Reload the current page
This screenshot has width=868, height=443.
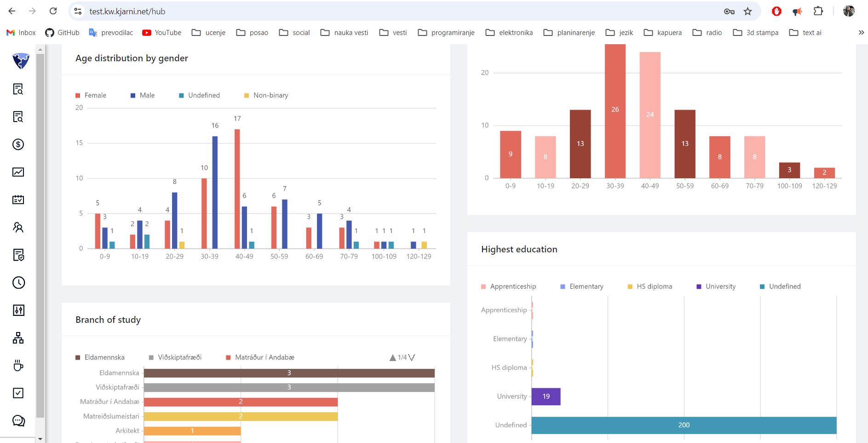click(53, 11)
